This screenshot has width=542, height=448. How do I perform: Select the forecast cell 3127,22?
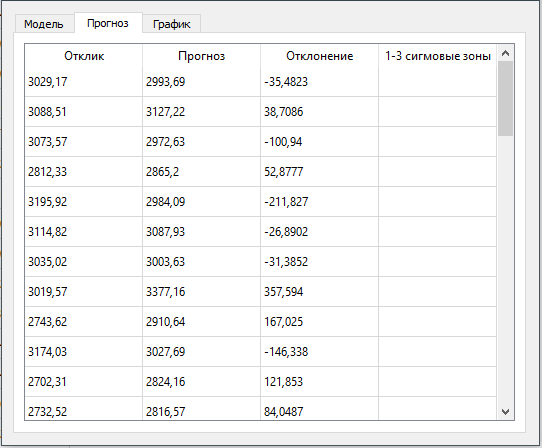[x=202, y=112]
